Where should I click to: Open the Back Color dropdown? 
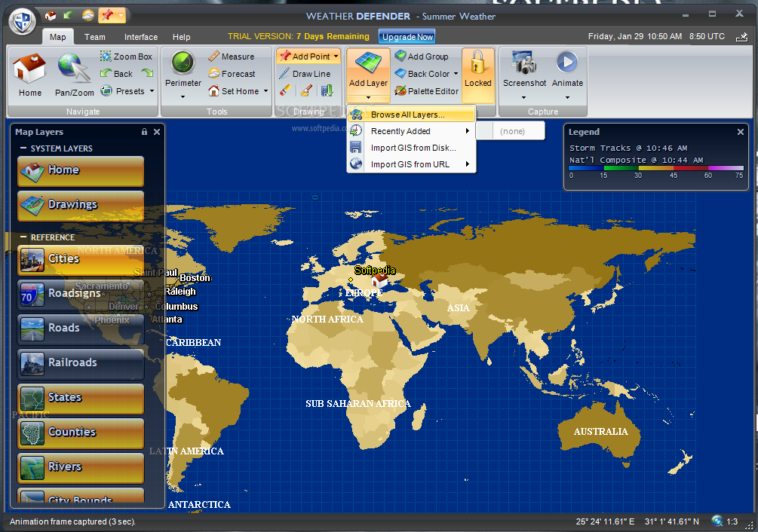pos(456,74)
